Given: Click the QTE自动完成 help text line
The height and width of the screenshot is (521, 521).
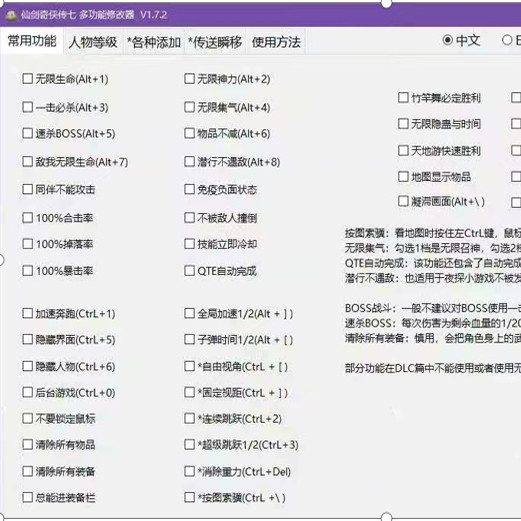Looking at the screenshot, I should [433, 263].
